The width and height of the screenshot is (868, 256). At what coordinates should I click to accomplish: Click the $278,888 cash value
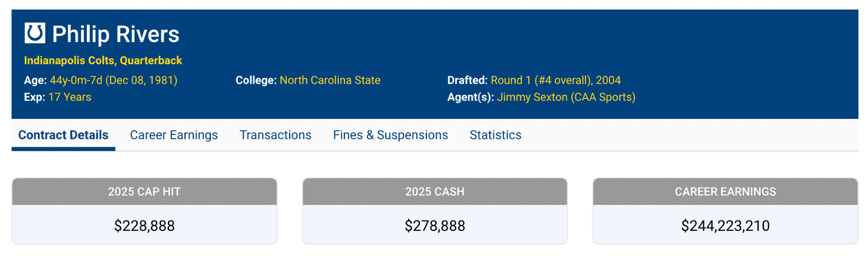(434, 226)
